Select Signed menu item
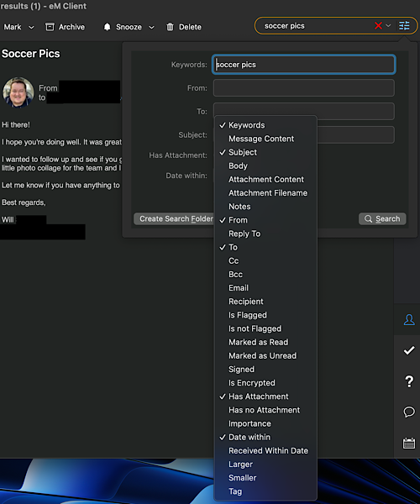This screenshot has width=420, height=504. [x=265, y=370]
